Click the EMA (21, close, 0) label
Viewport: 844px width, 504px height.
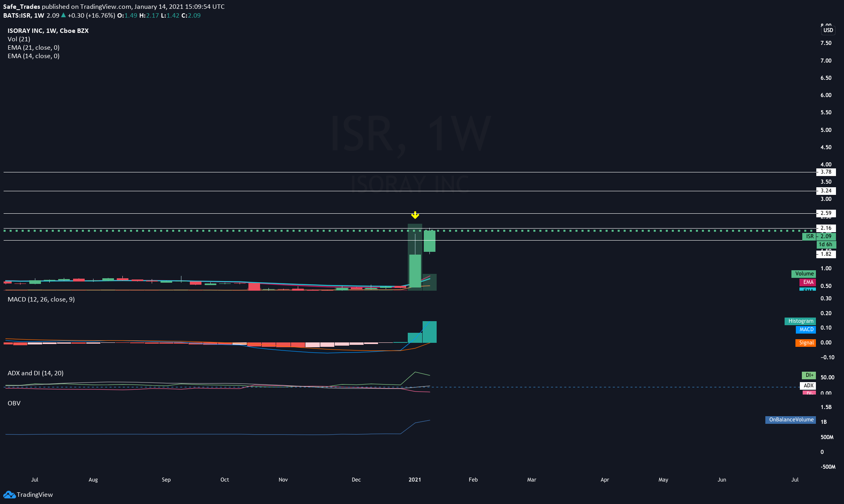click(x=34, y=47)
